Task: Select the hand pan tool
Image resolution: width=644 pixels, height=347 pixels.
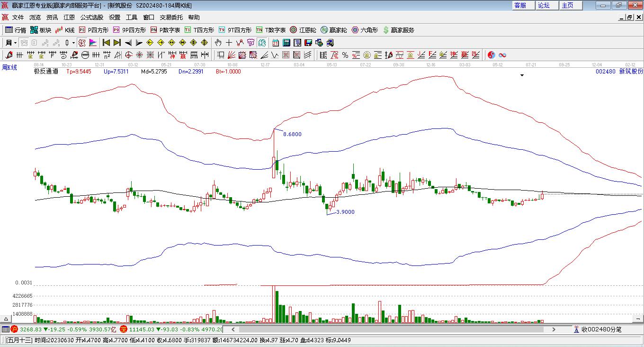Action: click(x=218, y=43)
